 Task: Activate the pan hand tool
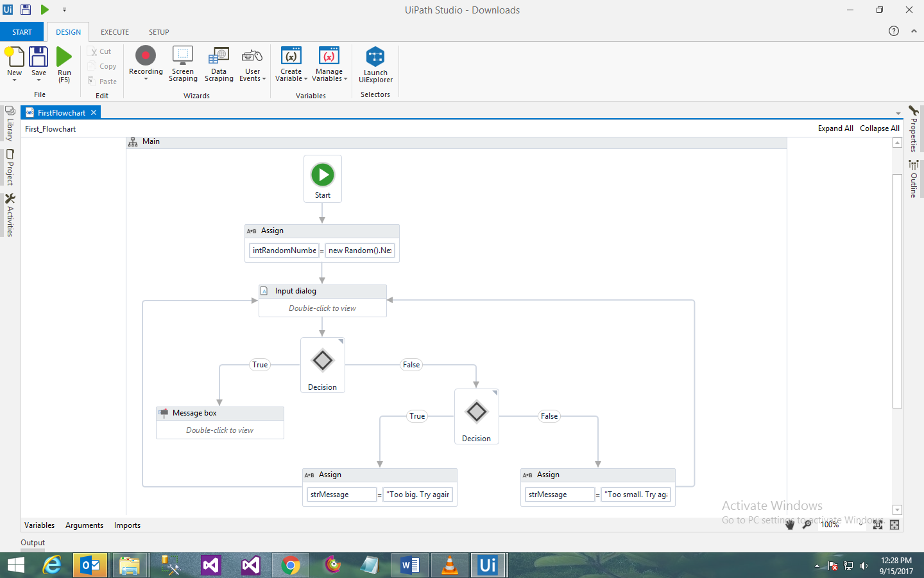(x=790, y=525)
